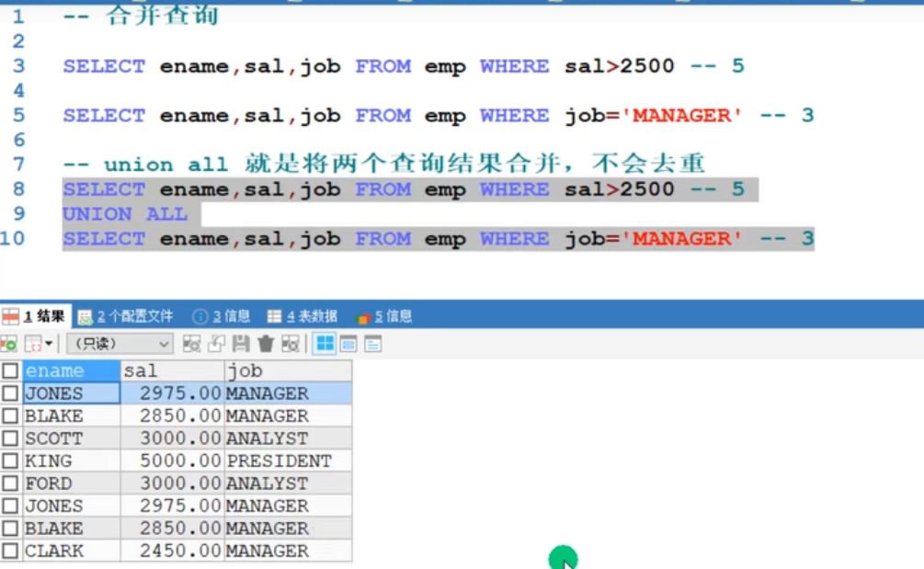Check the second JONES row checkbox
This screenshot has width=924, height=569.
[10, 506]
